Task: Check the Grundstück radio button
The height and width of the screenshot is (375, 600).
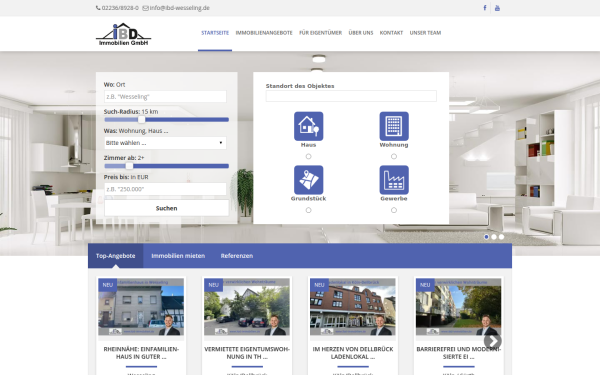Action: (x=308, y=210)
